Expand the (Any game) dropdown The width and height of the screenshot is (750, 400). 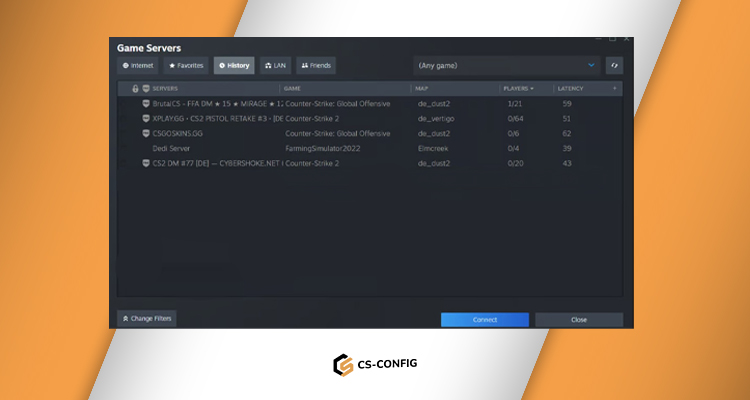[507, 66]
